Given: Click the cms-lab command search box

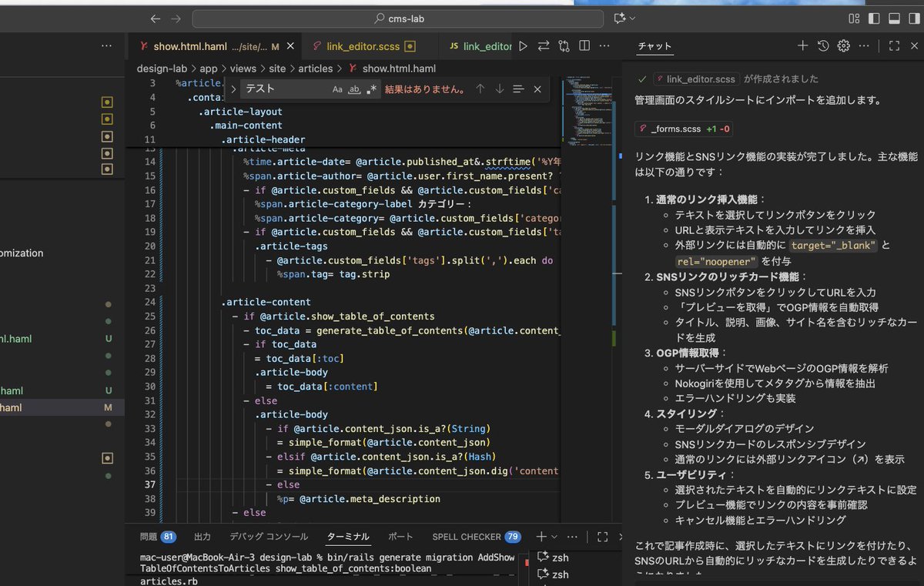Looking at the screenshot, I should pyautogui.click(x=399, y=18).
